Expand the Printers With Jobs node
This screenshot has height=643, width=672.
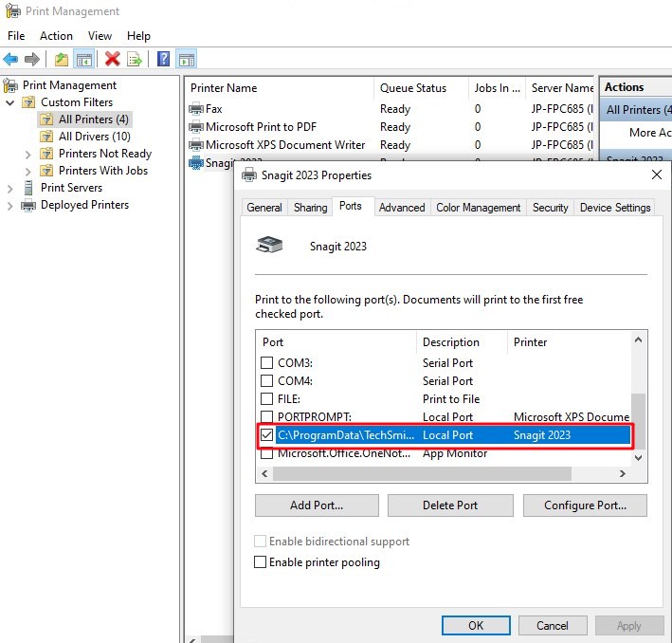click(x=27, y=172)
